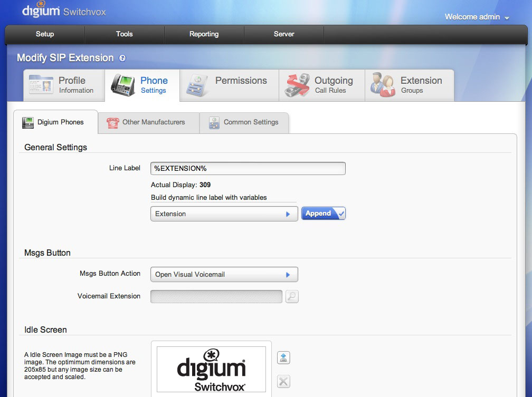
Task: Click the Voicemail Extension search magnifier icon
Action: [x=292, y=296]
